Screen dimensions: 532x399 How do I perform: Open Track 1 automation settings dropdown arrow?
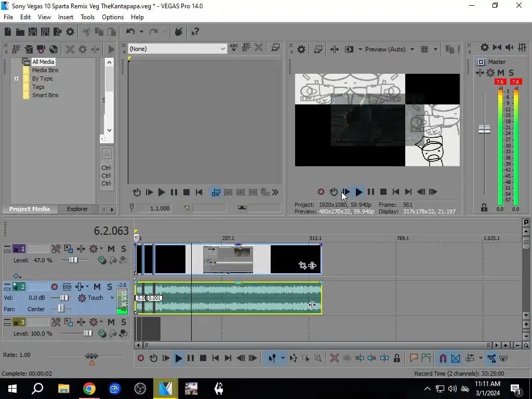(x=101, y=249)
